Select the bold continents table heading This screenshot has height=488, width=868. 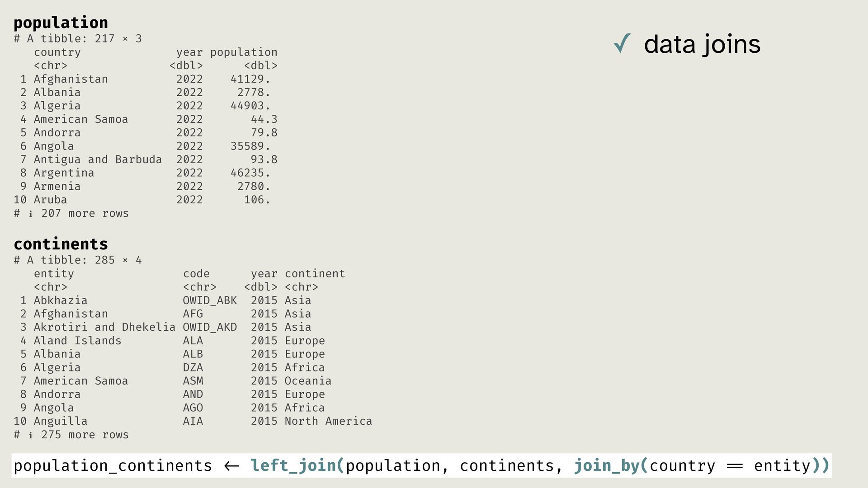tap(61, 244)
